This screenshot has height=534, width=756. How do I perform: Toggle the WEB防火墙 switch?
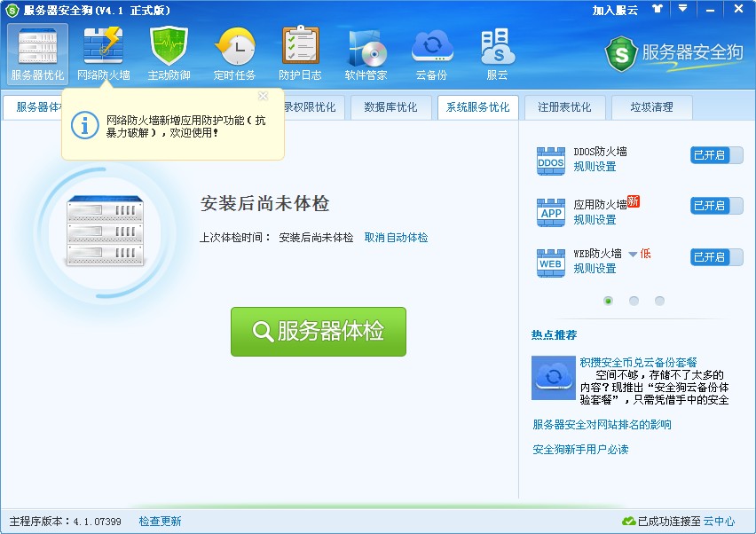[x=716, y=257]
